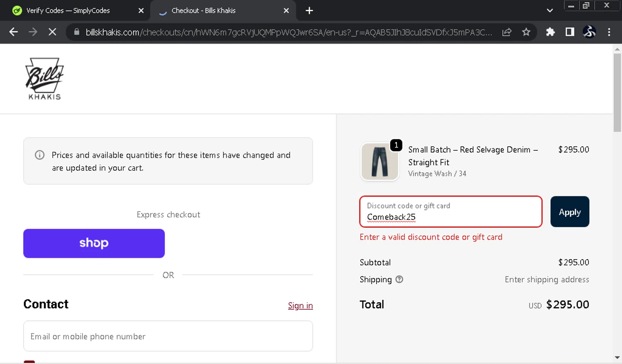
Task: Click 'Enter a valid discount code' error text
Action: [x=431, y=237]
